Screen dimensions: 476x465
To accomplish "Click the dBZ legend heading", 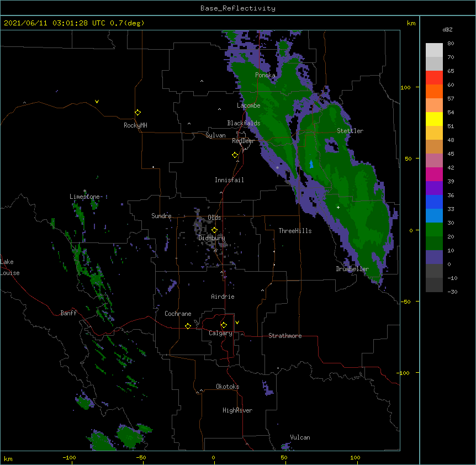I will (447, 30).
